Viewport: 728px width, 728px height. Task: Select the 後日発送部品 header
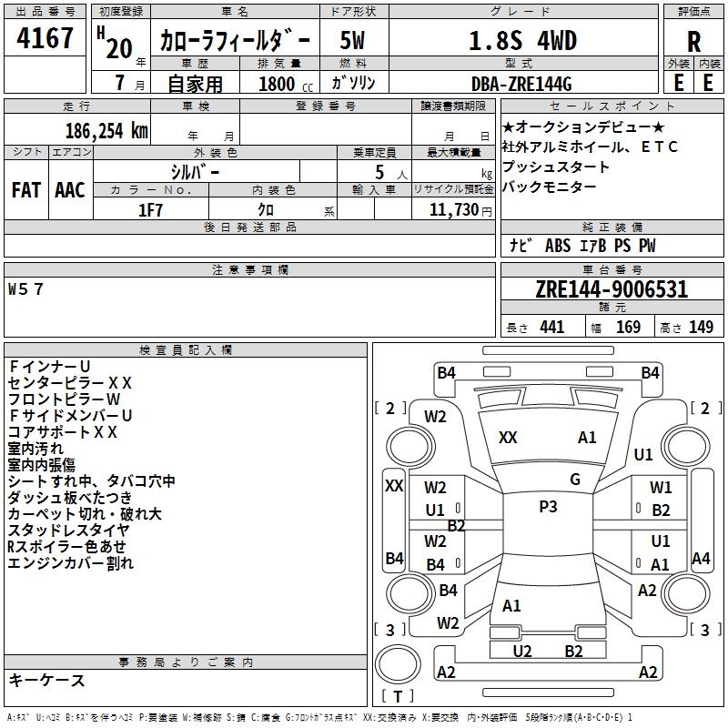coord(249,227)
